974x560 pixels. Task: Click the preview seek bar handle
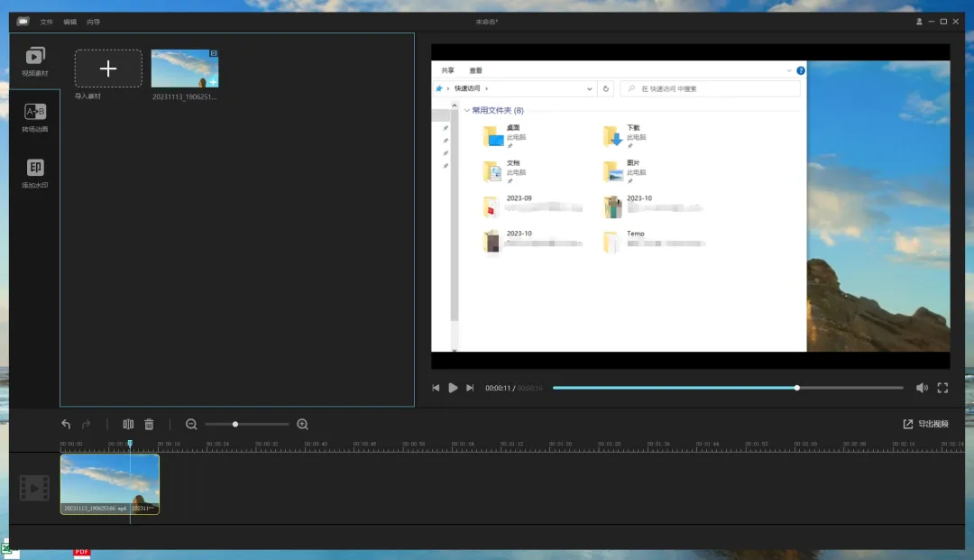[797, 388]
